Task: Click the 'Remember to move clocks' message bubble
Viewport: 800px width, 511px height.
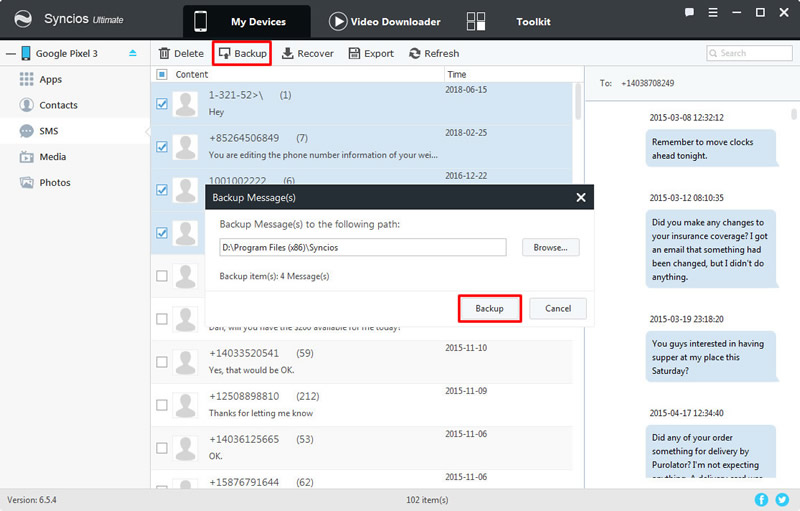Action: click(x=711, y=148)
